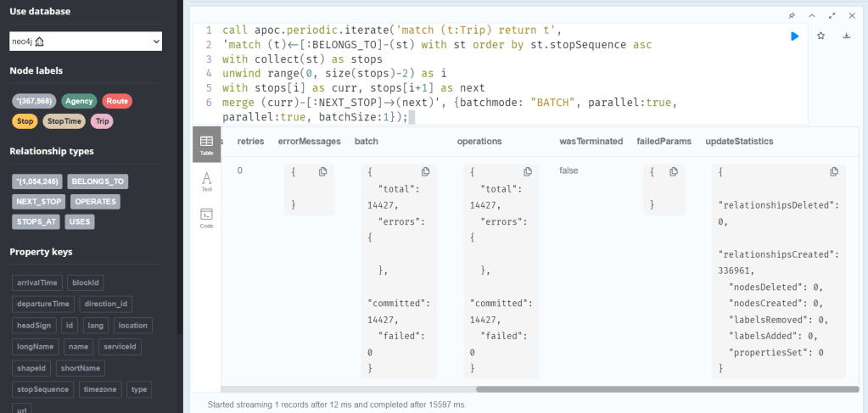Click the stopSequence property key
868x413 pixels.
tap(40, 389)
